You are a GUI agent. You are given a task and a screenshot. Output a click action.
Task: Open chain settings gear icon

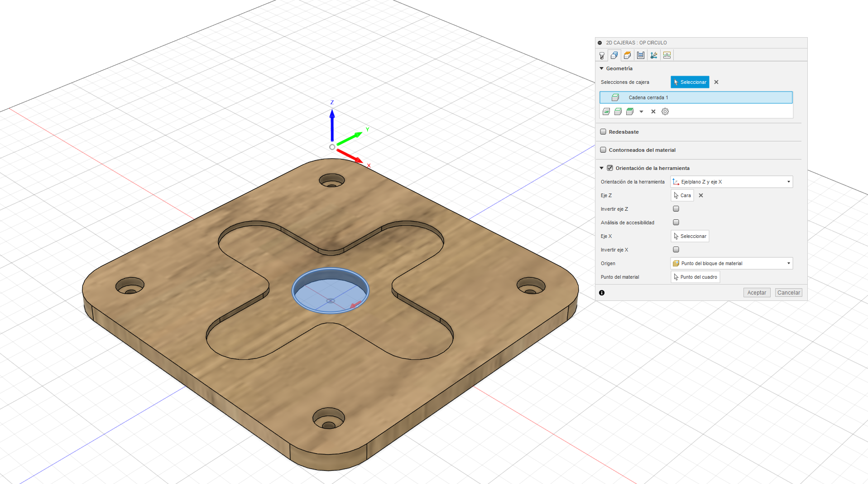665,111
